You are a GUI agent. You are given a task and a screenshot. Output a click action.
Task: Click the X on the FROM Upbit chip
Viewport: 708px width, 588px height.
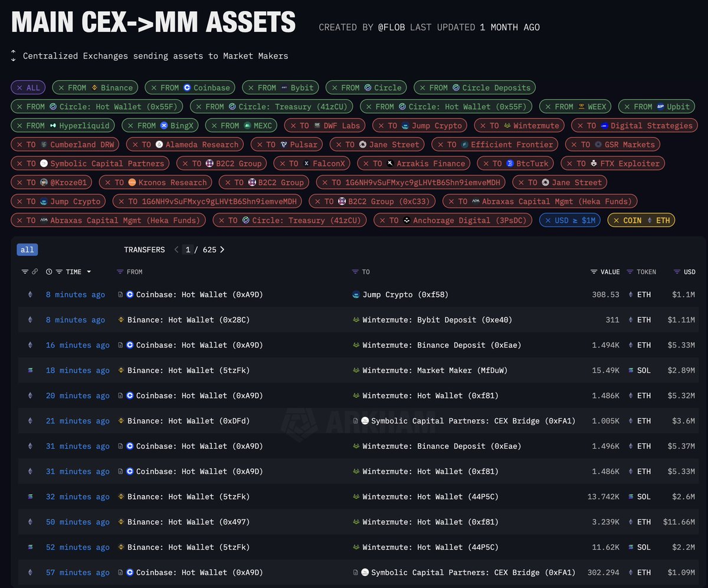coord(627,107)
